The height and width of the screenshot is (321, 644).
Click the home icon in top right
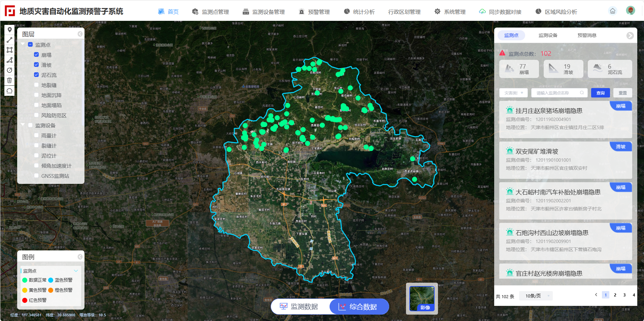(x=613, y=11)
